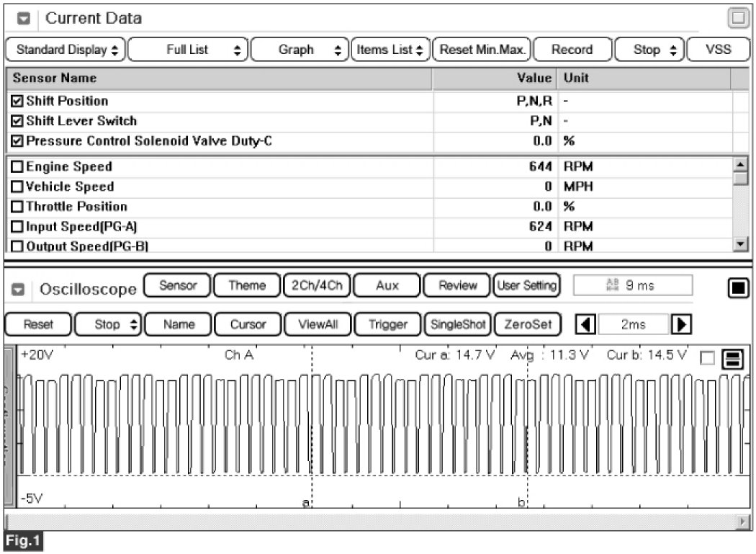The image size is (756, 554).
Task: Open the Trigger settings button
Action: click(x=387, y=325)
